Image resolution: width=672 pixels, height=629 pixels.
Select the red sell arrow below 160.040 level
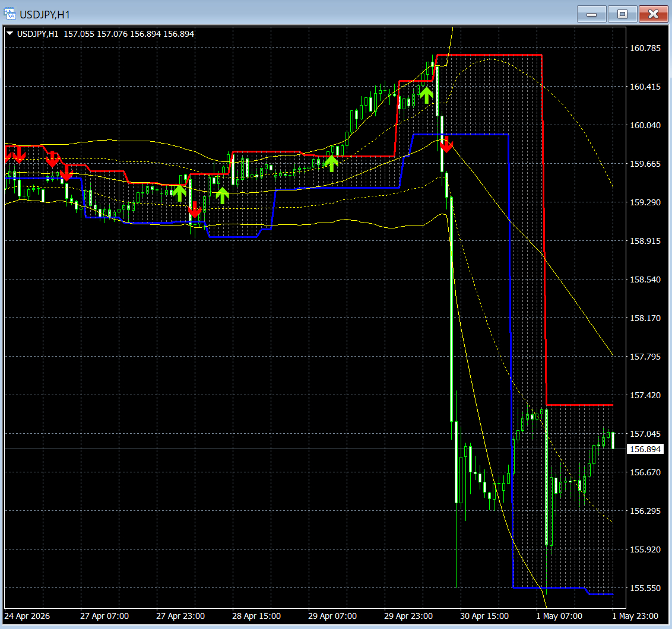446,144
